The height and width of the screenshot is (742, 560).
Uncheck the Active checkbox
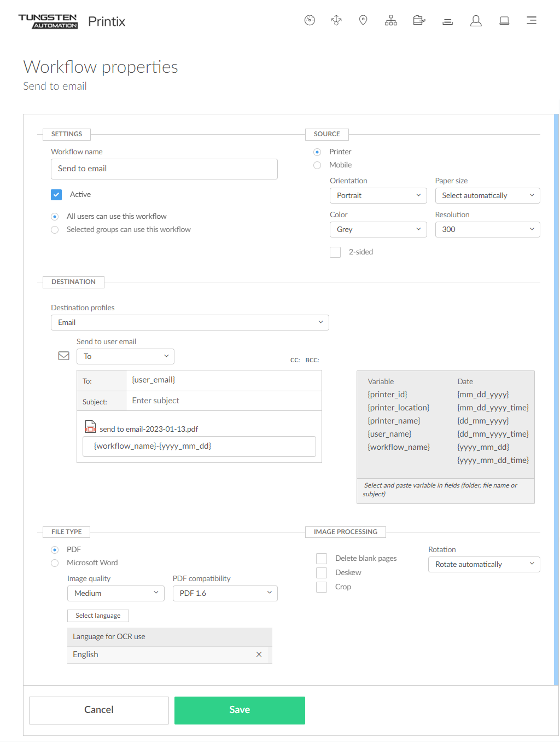tap(56, 195)
